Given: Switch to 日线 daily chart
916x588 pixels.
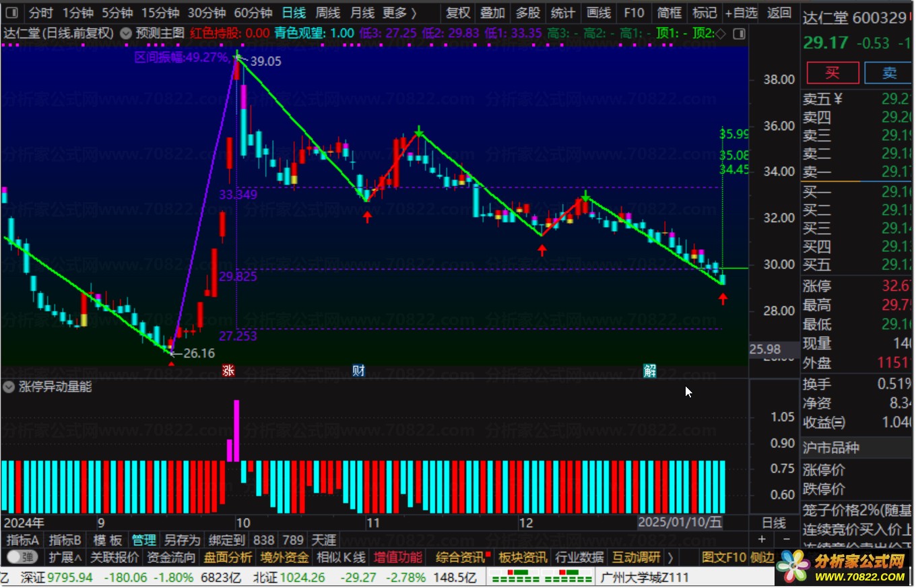Looking at the screenshot, I should click(294, 13).
